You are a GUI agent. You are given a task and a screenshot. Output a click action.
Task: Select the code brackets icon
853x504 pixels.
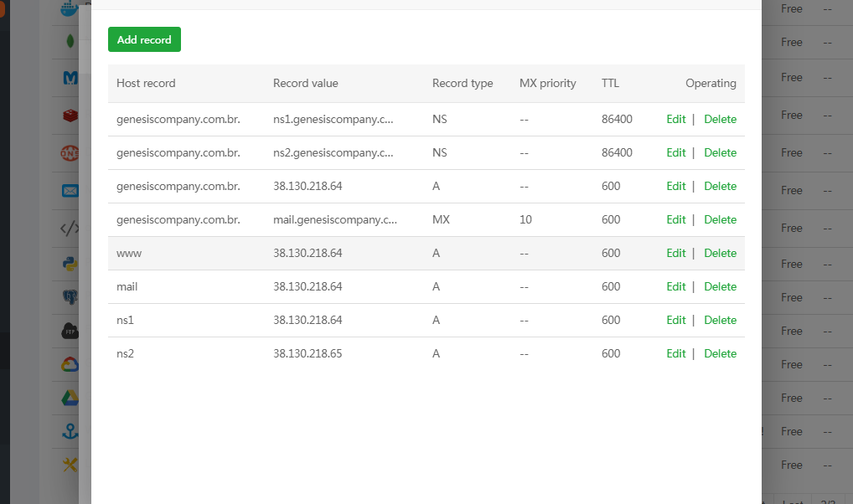click(x=70, y=228)
